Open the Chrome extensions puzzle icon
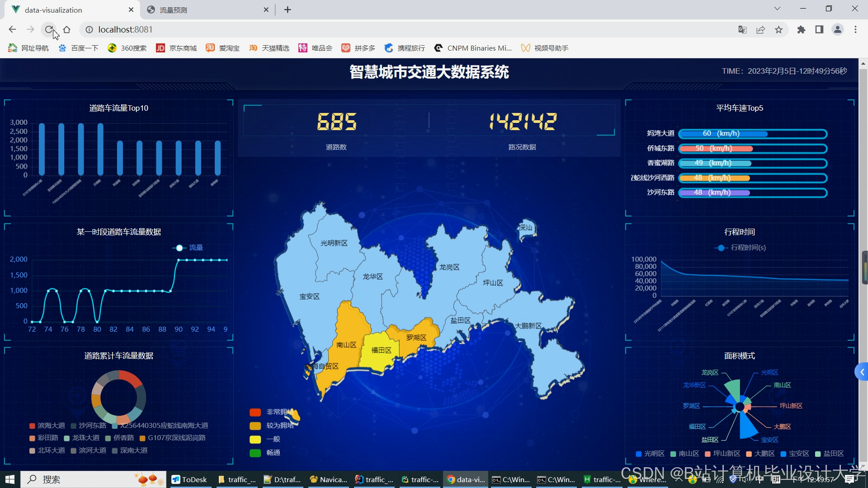This screenshot has width=868, height=488. point(801,29)
